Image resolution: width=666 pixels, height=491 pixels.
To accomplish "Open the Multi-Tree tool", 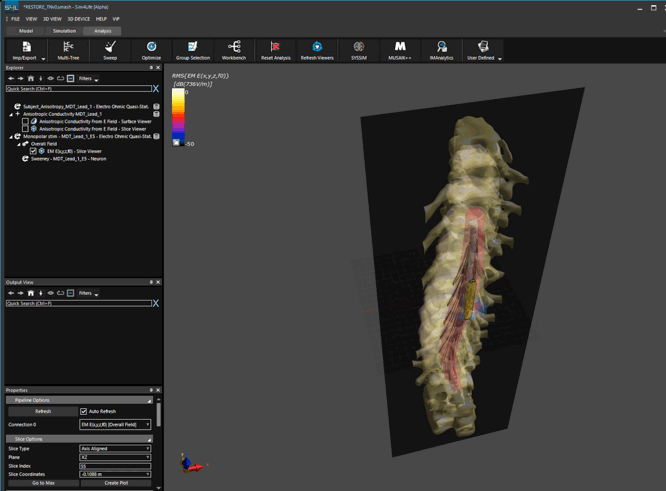I will pyautogui.click(x=68, y=50).
